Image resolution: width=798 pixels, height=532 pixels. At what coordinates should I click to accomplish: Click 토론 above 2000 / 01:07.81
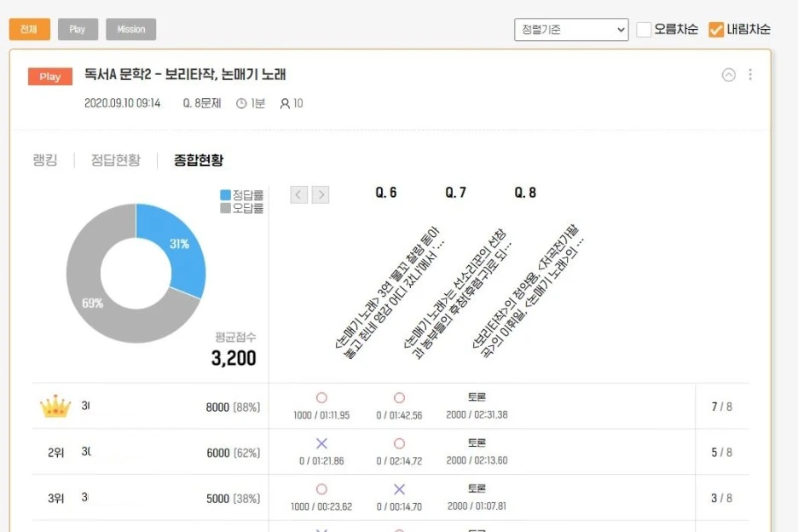[x=477, y=489]
